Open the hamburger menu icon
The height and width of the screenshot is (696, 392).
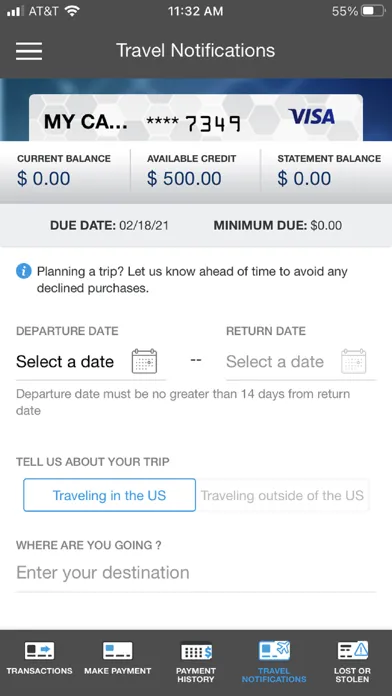tap(29, 51)
